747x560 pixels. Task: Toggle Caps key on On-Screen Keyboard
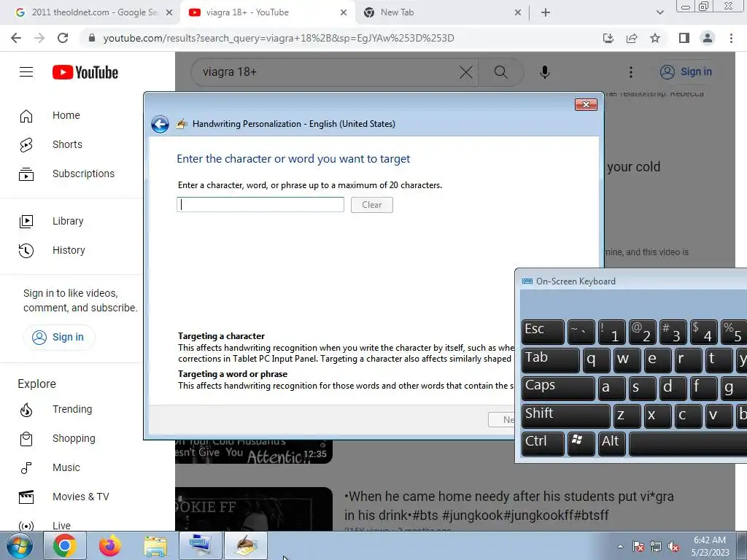(558, 388)
